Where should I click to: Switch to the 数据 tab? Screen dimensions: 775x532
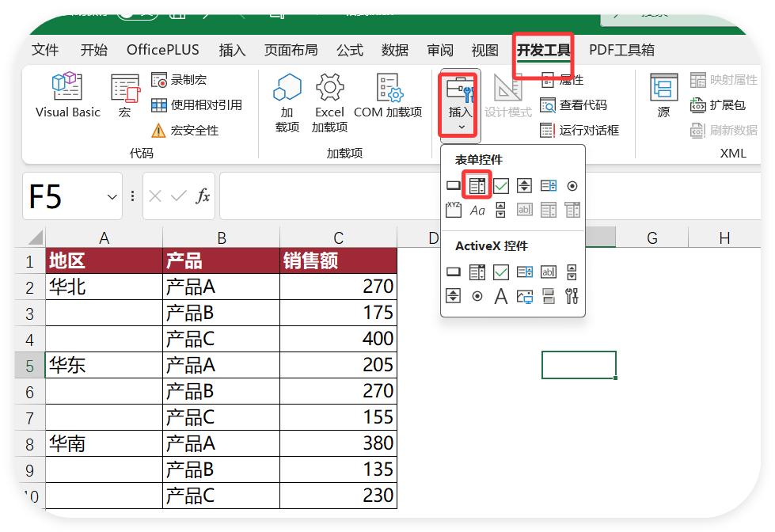coord(395,50)
